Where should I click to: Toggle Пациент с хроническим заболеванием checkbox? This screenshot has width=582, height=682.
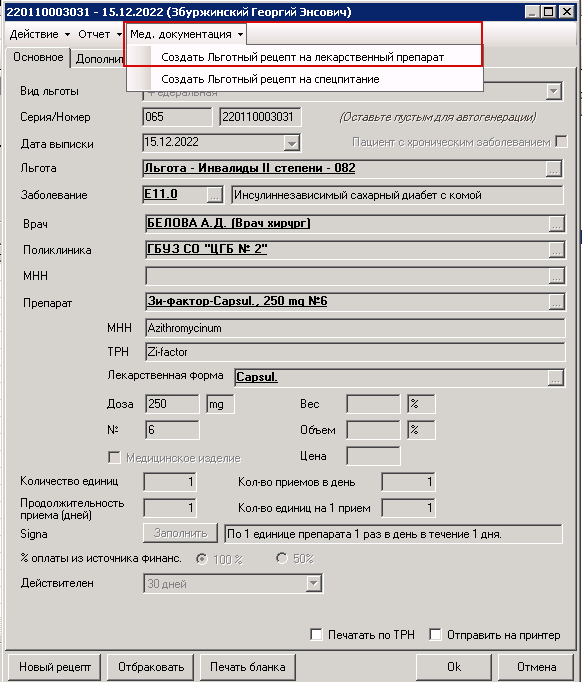[561, 142]
